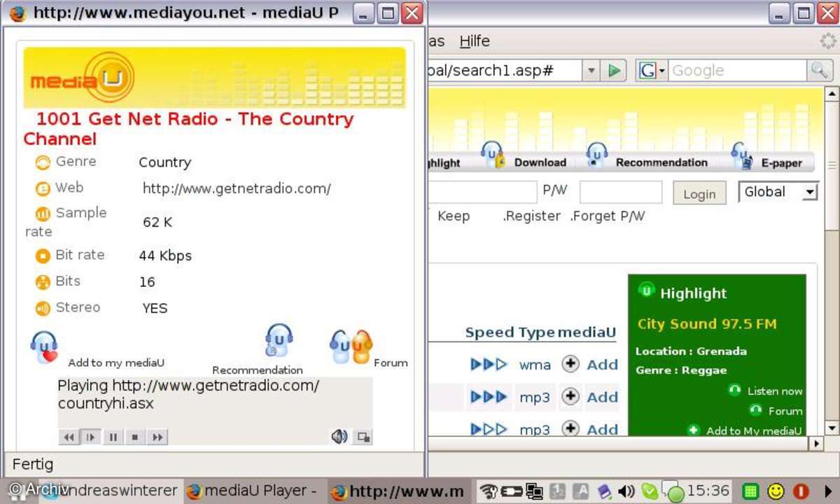Click Add to my mediaU headphone icon
The width and height of the screenshot is (840, 504).
tap(43, 347)
